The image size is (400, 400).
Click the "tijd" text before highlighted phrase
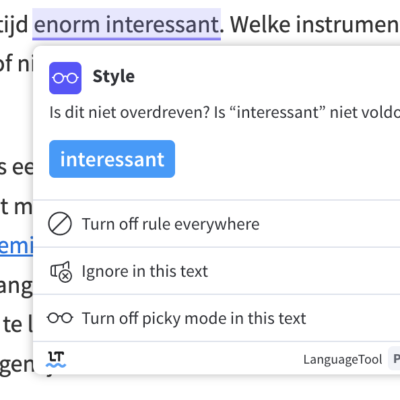(x=14, y=25)
